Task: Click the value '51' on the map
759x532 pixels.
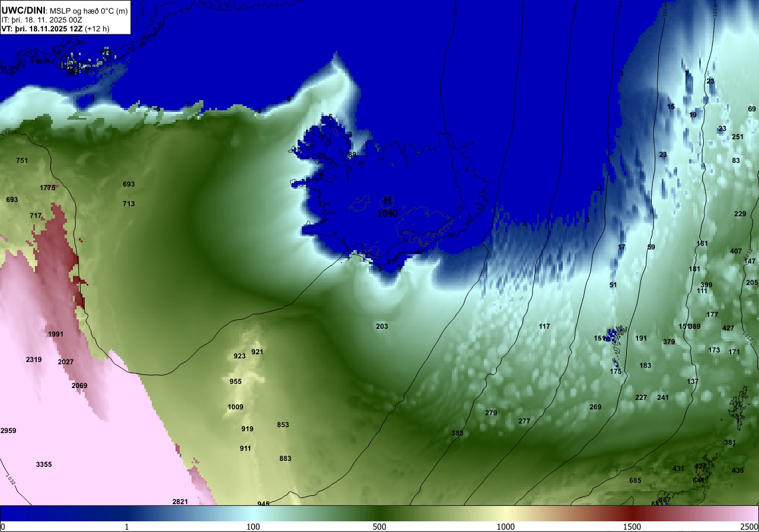Action: point(613,285)
